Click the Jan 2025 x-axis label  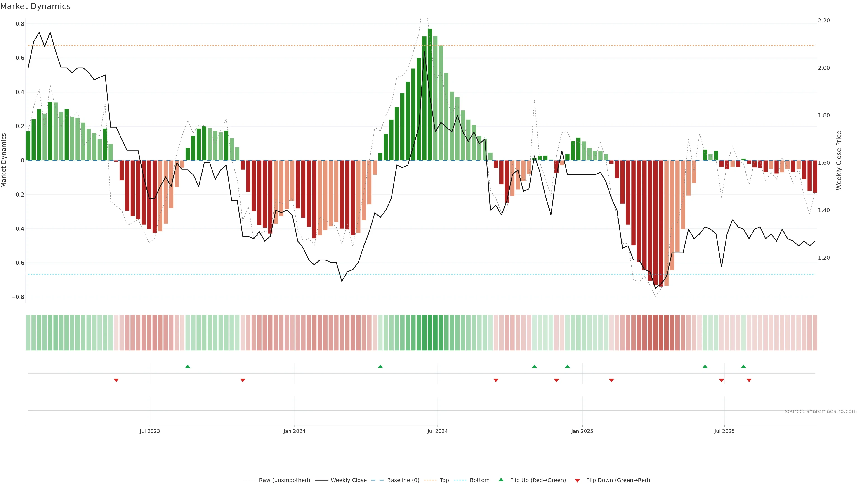click(x=582, y=431)
